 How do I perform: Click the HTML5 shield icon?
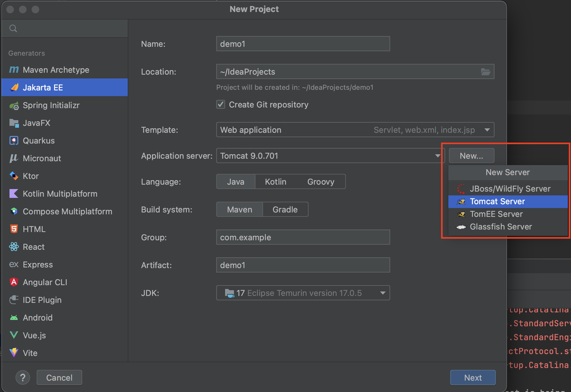pyautogui.click(x=14, y=229)
